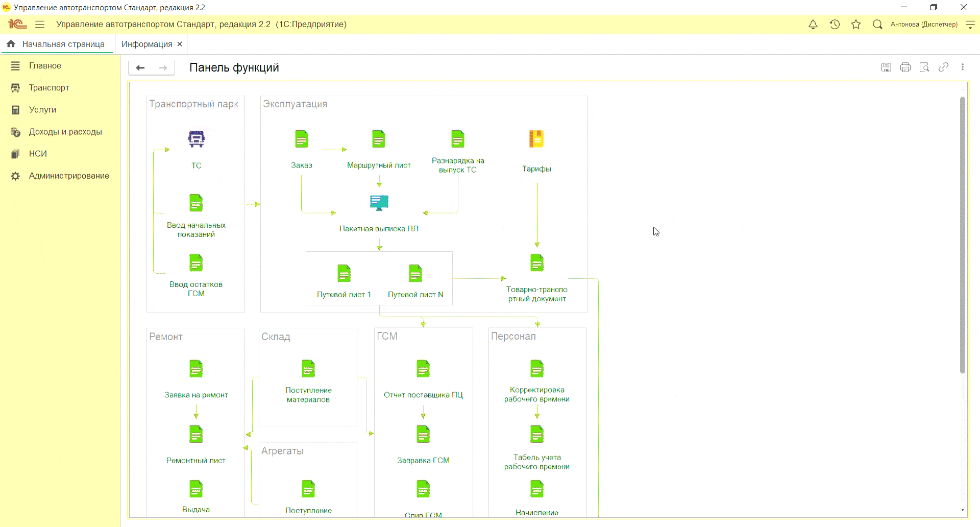Print the functions panel

click(x=905, y=67)
